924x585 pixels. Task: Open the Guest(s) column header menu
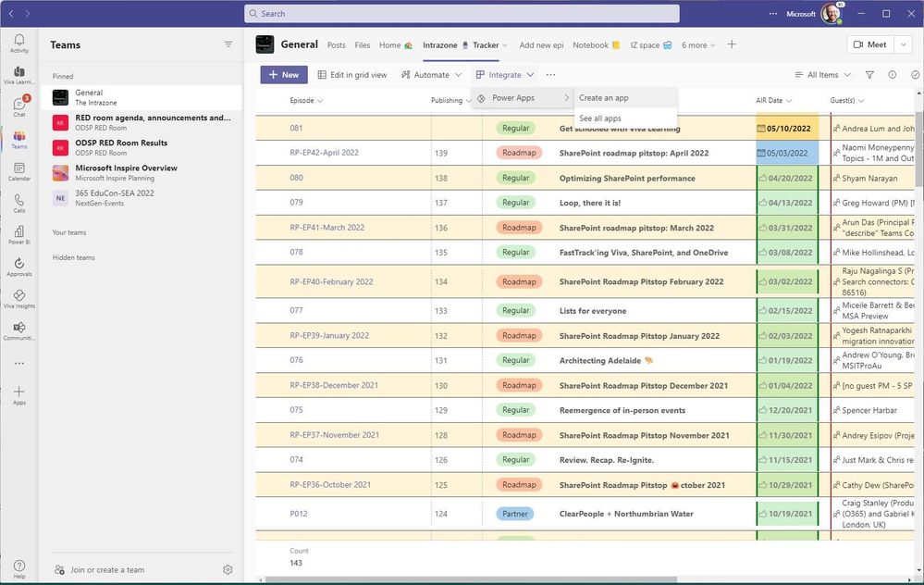[x=847, y=100]
